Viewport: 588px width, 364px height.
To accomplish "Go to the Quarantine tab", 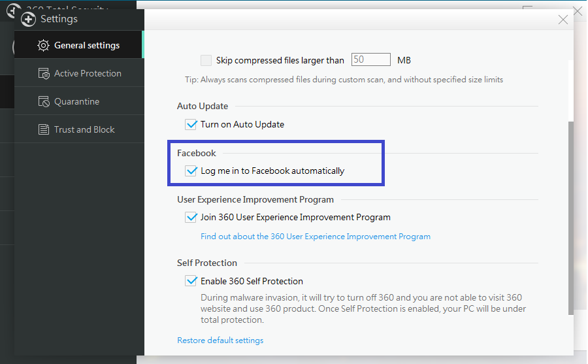I will click(76, 102).
